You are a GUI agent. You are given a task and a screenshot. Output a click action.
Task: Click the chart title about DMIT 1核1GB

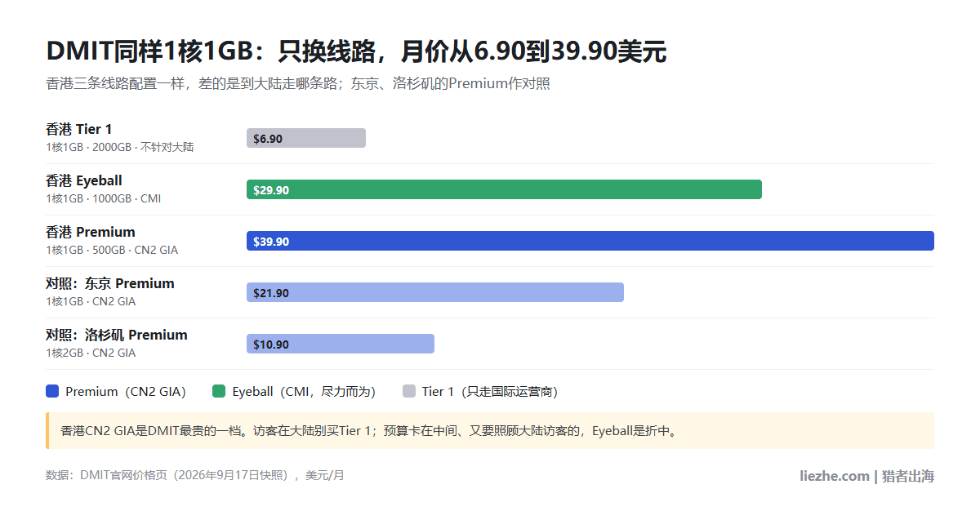[356, 51]
